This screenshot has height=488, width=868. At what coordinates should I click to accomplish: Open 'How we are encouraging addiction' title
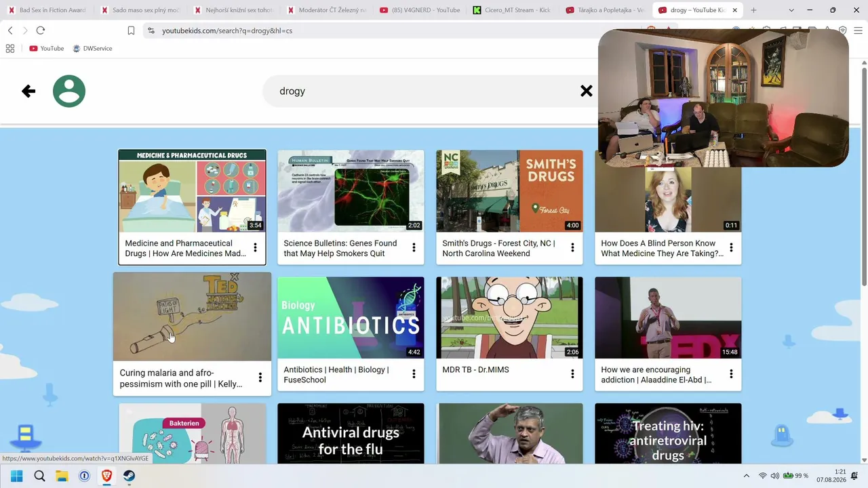(x=656, y=375)
